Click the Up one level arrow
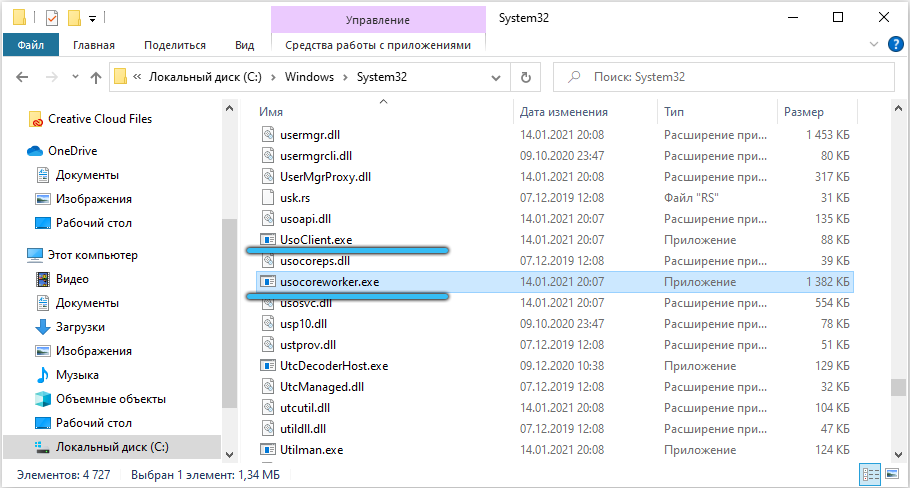Image resolution: width=910 pixels, height=488 pixels. pos(96,77)
